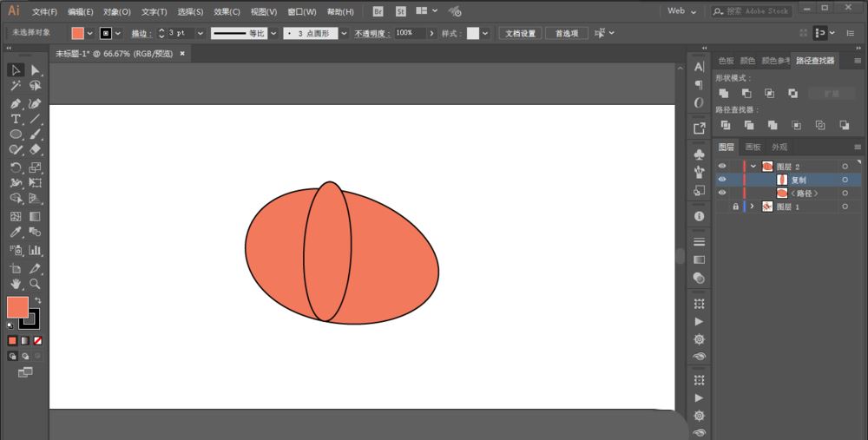Viewport: 868px width, 440px height.
Task: Select the Pen tool
Action: pyautogui.click(x=16, y=102)
